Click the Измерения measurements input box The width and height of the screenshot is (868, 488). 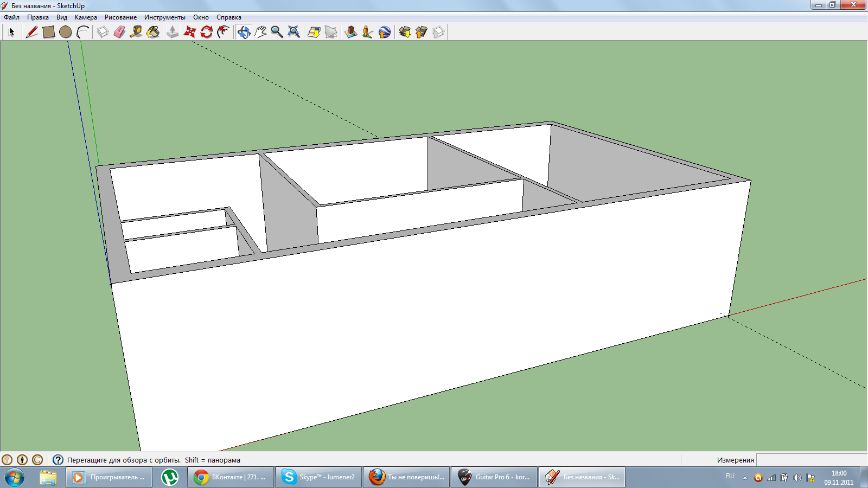click(x=812, y=460)
